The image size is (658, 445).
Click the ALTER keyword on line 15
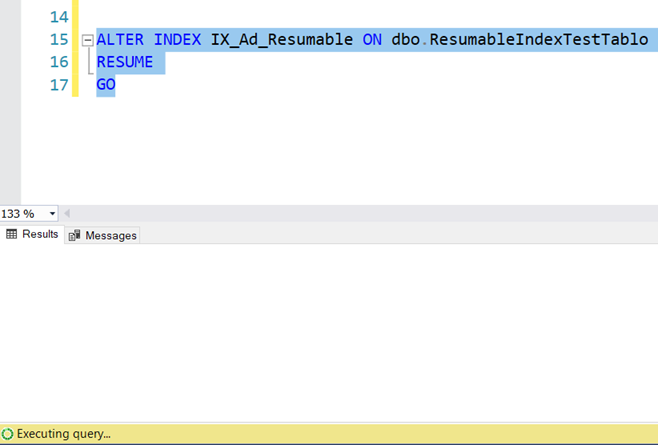(x=120, y=39)
